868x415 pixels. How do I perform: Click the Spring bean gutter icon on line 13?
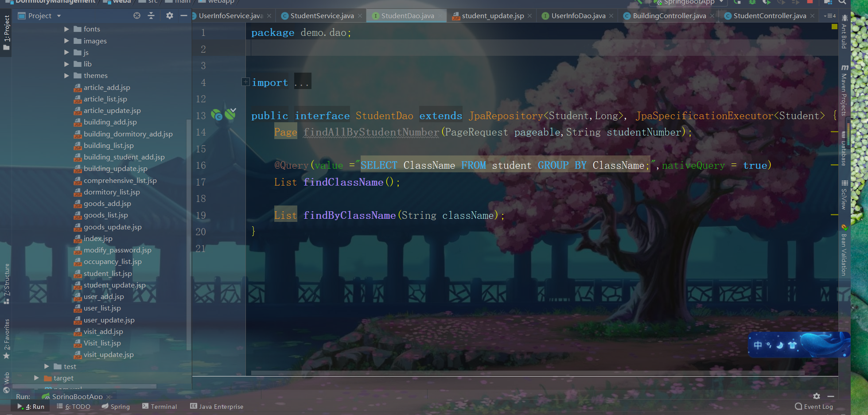click(230, 114)
